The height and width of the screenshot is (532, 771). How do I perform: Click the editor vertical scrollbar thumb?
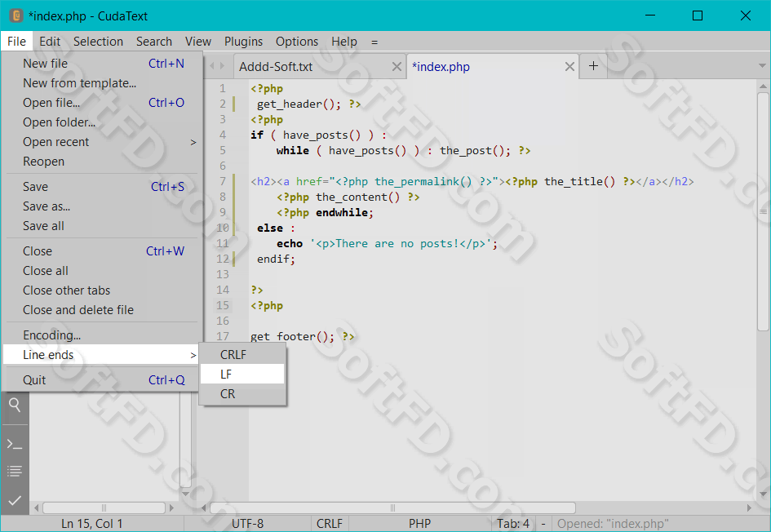click(763, 212)
